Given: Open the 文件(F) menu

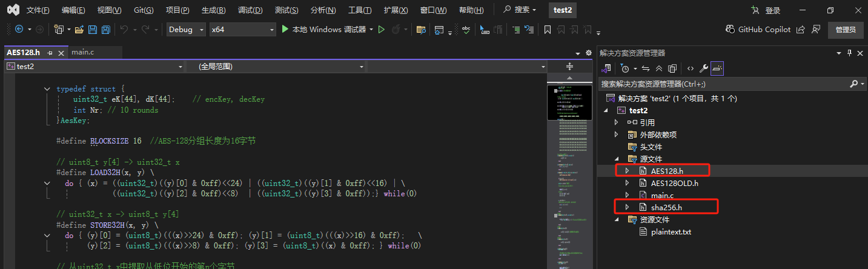Looking at the screenshot, I should (x=39, y=10).
